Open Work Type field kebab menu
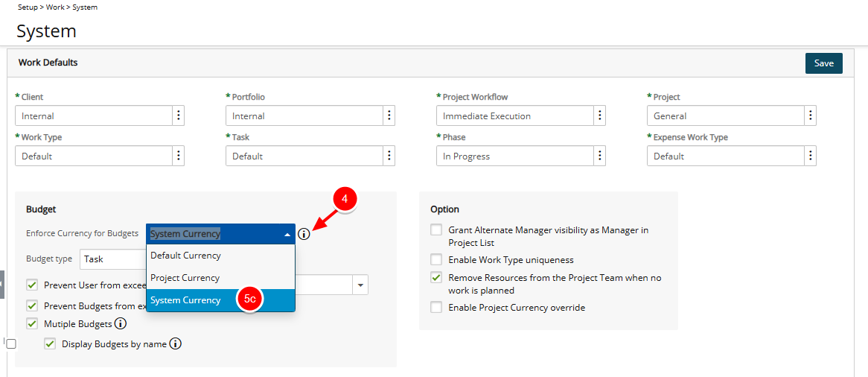The height and width of the screenshot is (377, 868). click(178, 156)
